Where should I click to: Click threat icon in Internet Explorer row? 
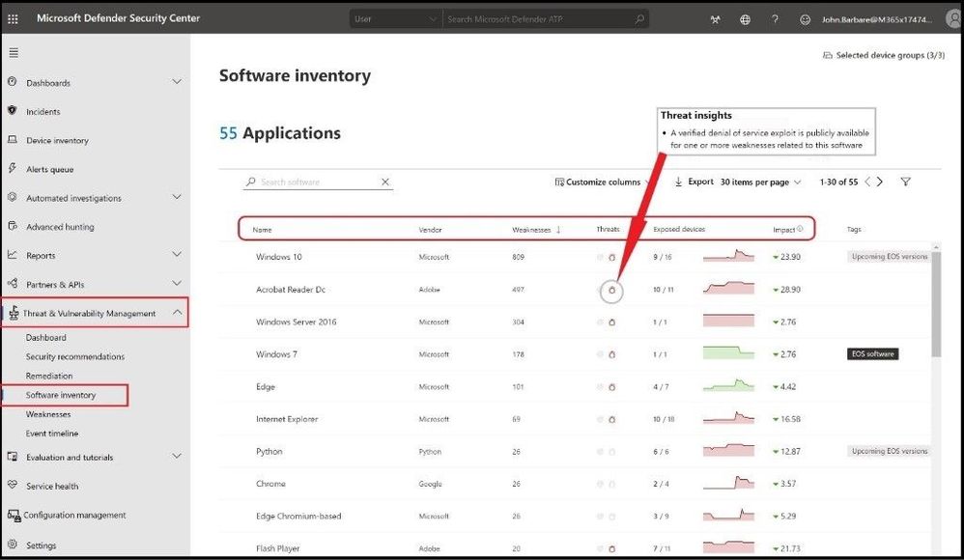pos(611,420)
